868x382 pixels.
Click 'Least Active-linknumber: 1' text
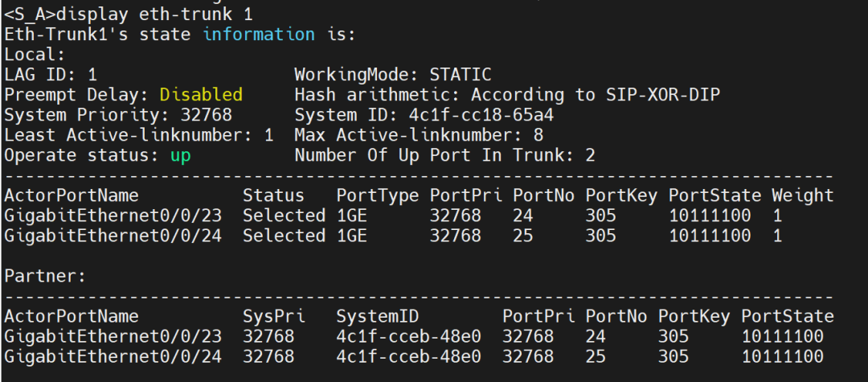(138, 135)
